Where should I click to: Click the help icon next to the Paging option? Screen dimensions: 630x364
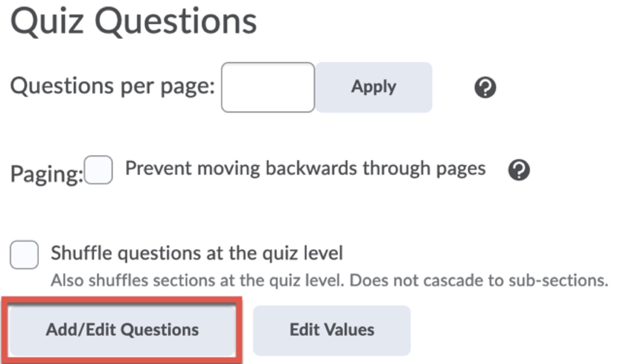519,170
